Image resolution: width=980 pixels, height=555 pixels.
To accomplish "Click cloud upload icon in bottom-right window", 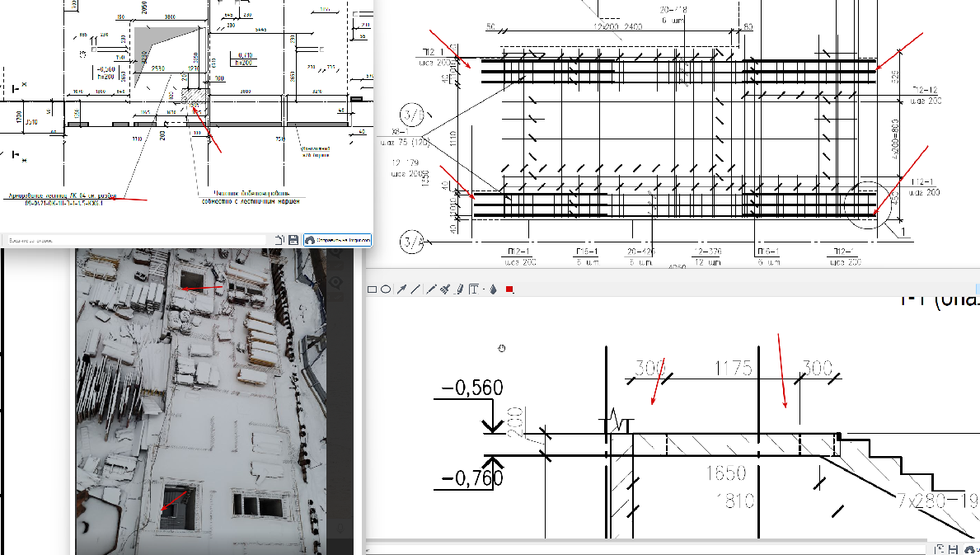I will click(x=971, y=550).
